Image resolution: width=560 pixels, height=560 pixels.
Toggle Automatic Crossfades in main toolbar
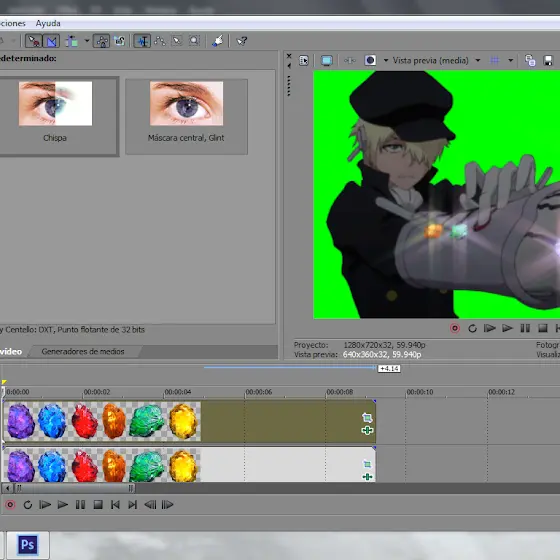(51, 41)
